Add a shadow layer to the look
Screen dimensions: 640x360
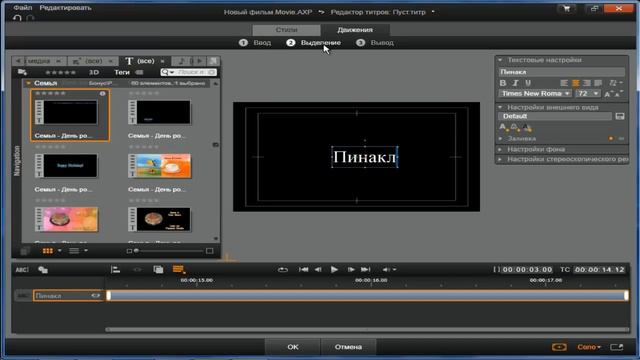(x=527, y=128)
